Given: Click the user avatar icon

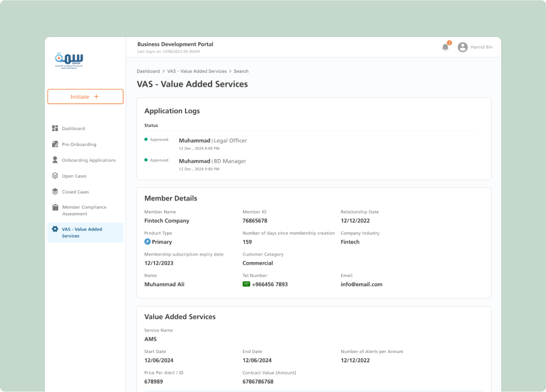Looking at the screenshot, I should pyautogui.click(x=462, y=47).
